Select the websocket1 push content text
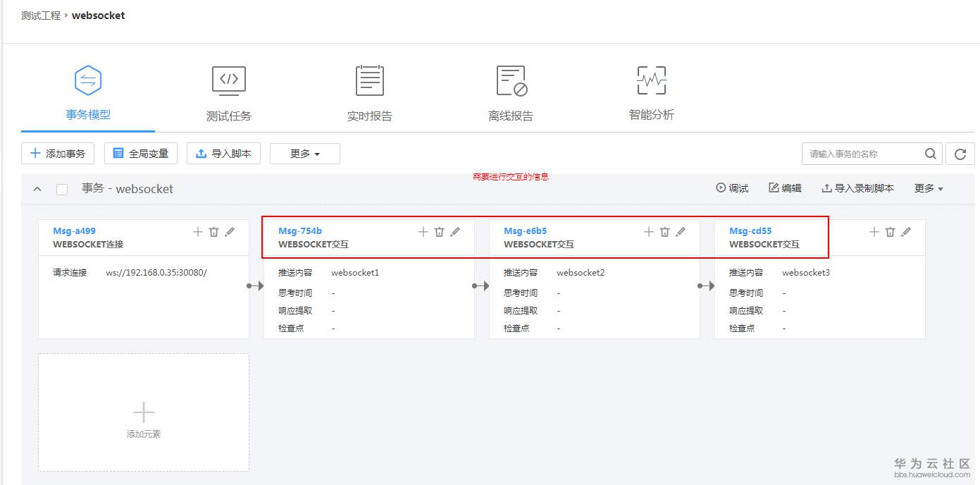 (x=355, y=272)
